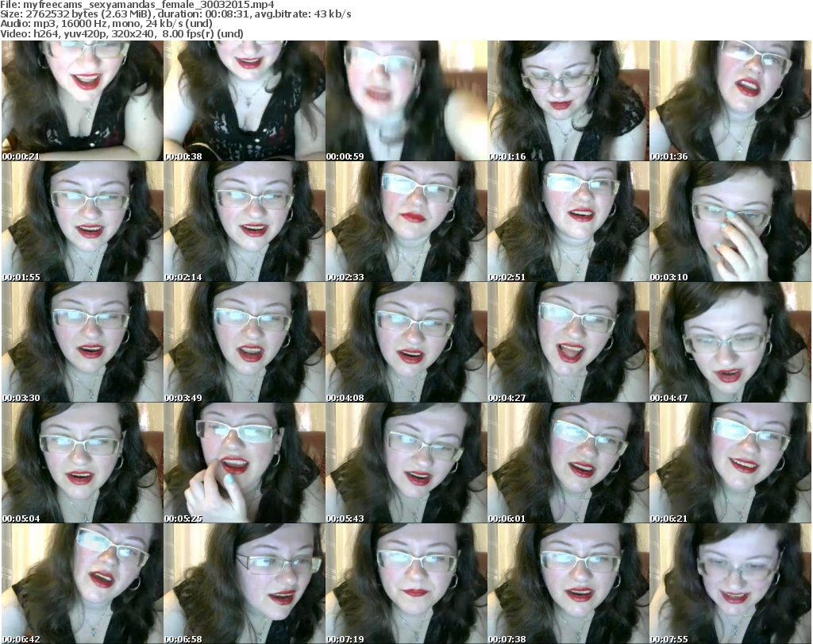Select the thumbnail stamped 00:00:21
The height and width of the screenshot is (644, 813).
point(83,101)
